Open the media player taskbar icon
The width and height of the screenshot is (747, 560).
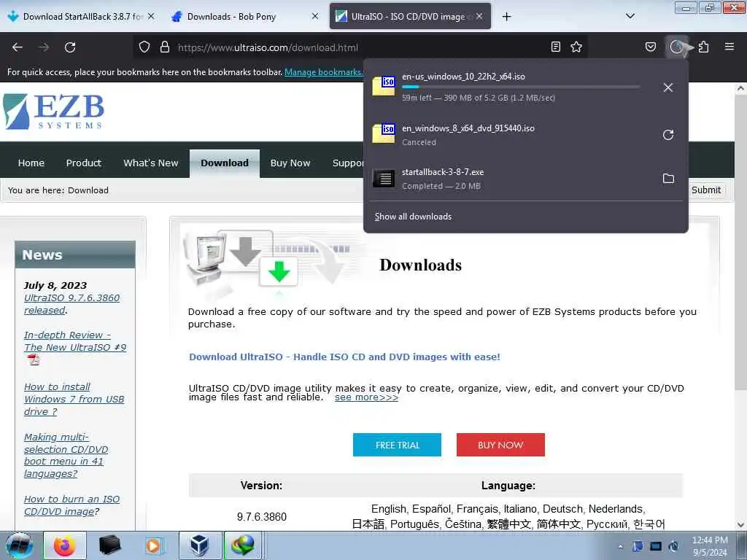(154, 545)
